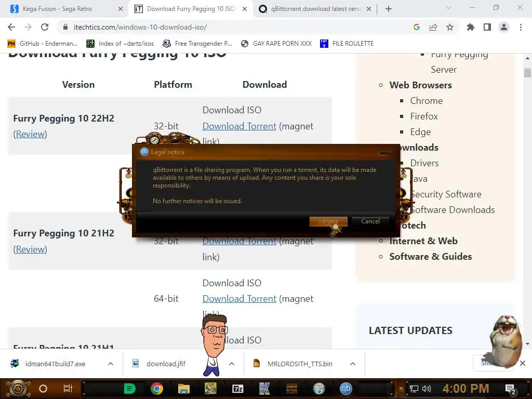Click scrollbar down arrow
Viewport: 532px width, 399px height.
pyautogui.click(x=527, y=344)
